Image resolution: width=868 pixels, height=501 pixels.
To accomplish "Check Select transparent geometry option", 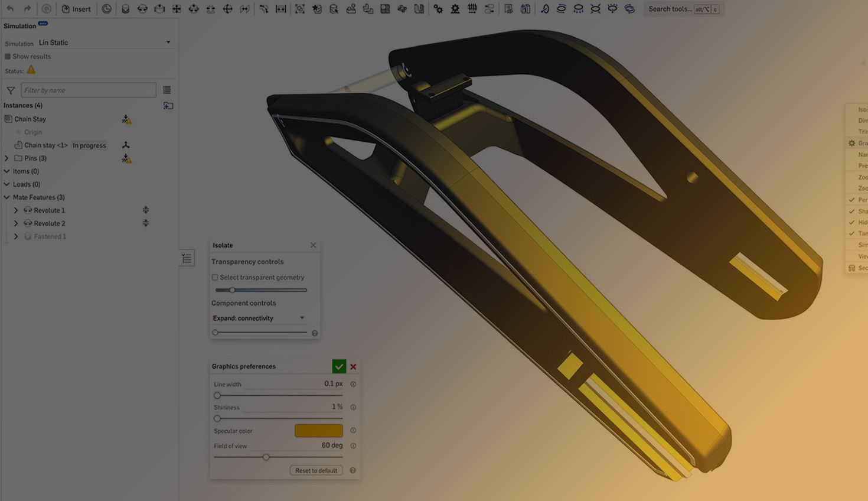I will [x=215, y=278].
